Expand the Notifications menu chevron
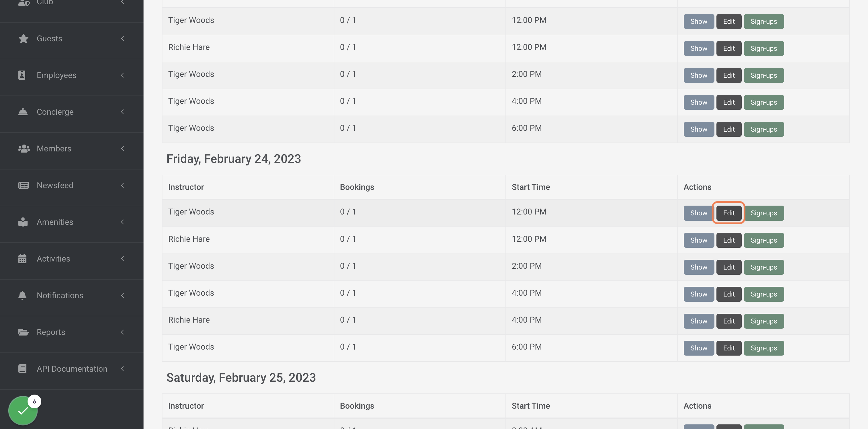 tap(122, 295)
